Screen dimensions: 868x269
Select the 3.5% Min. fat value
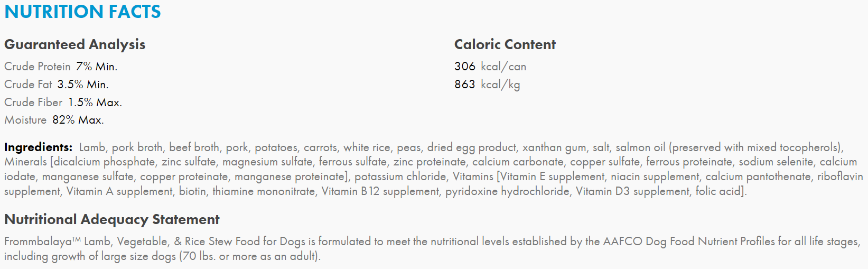pyautogui.click(x=83, y=85)
